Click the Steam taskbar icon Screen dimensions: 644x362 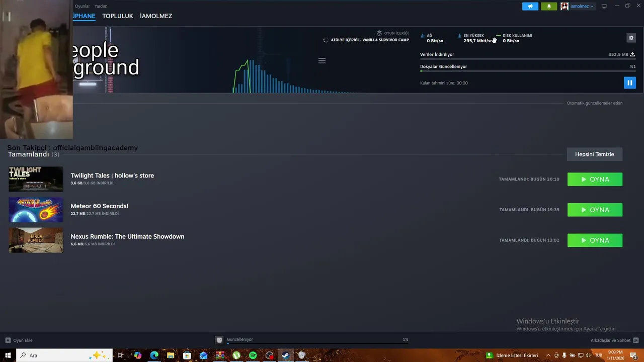click(x=285, y=355)
